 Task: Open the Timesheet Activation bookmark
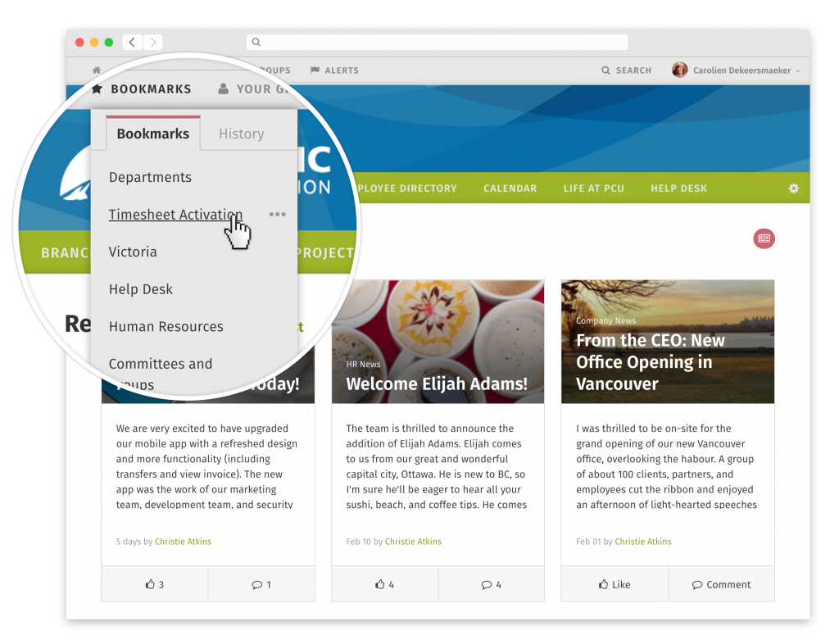point(175,215)
